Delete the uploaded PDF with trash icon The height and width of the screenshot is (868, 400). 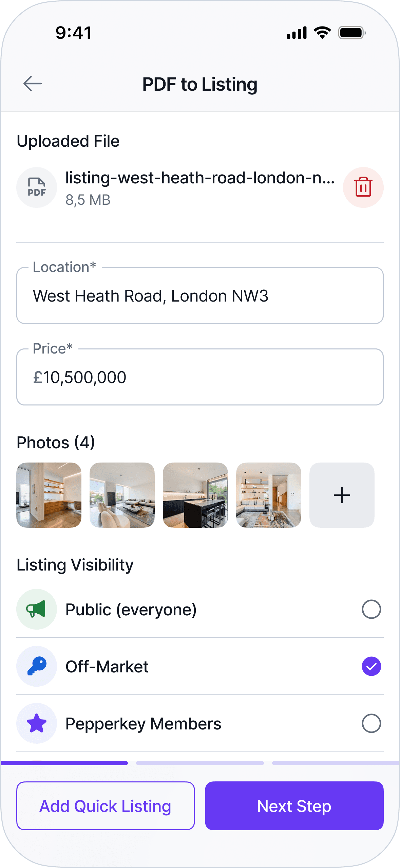point(363,187)
